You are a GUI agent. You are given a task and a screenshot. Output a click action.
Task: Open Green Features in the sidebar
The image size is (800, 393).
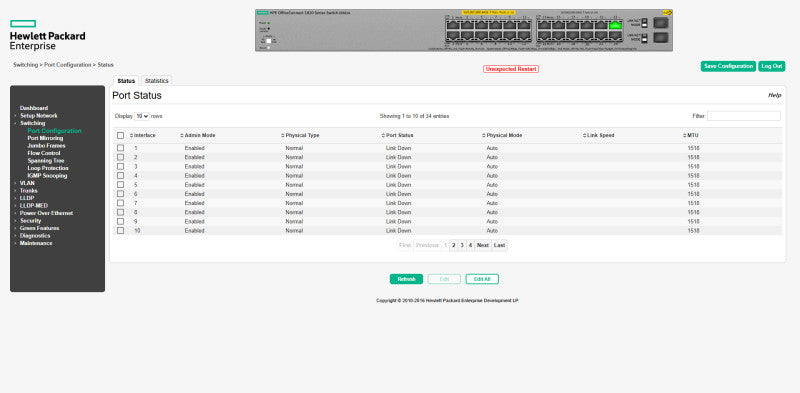39,228
